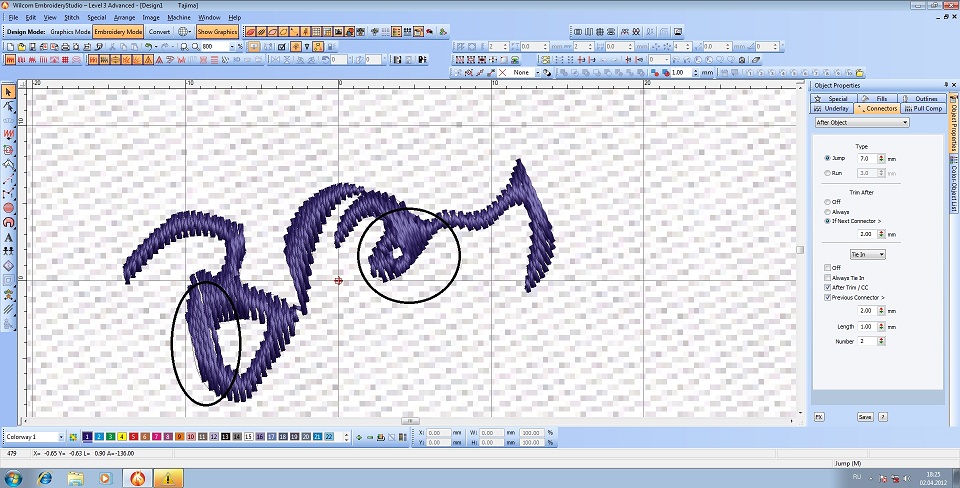
Task: Click the Save button in Object Properties
Action: point(864,416)
